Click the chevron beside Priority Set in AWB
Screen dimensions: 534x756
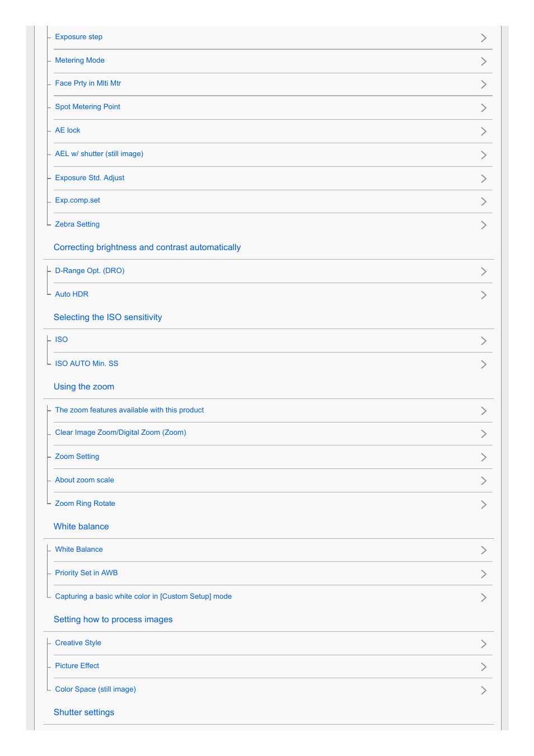484,574
